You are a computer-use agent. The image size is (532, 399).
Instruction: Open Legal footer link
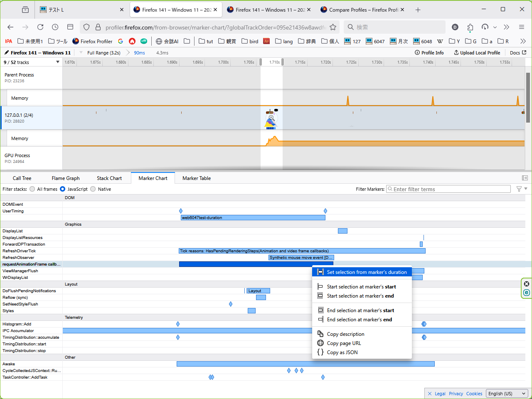pos(440,394)
